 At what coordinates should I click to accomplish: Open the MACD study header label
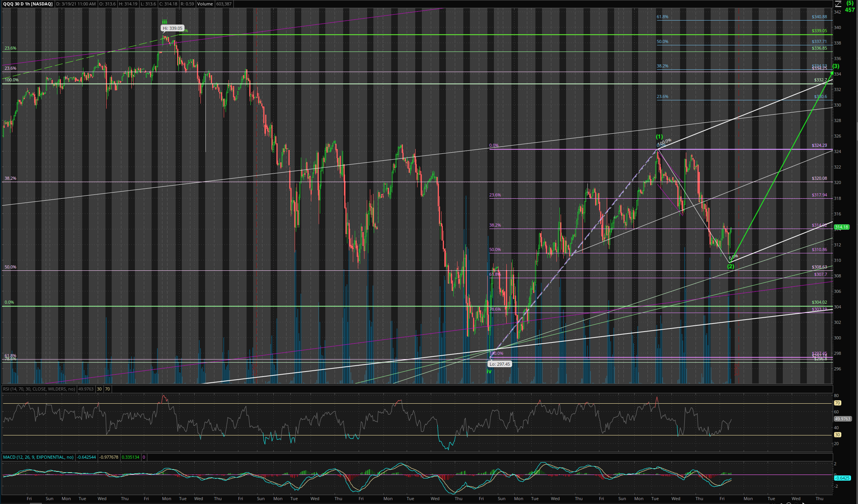coord(38,457)
